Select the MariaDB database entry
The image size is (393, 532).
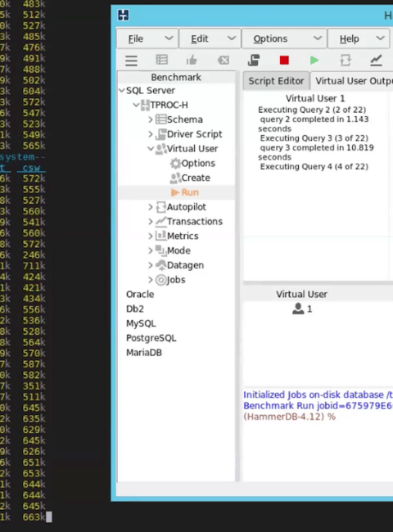click(x=144, y=353)
